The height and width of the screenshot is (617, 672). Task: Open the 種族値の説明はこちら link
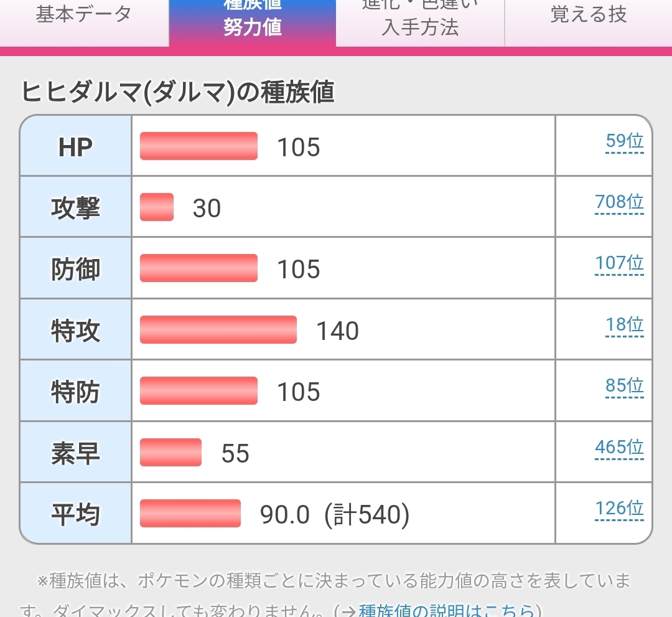pyautogui.click(x=446, y=611)
